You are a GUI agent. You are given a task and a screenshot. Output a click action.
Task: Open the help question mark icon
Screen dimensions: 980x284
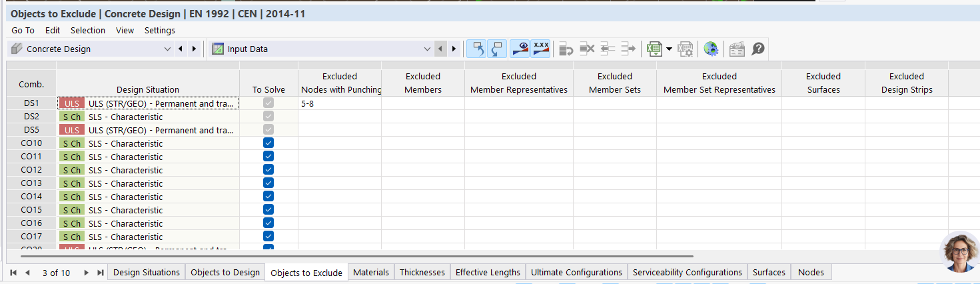tap(758, 49)
